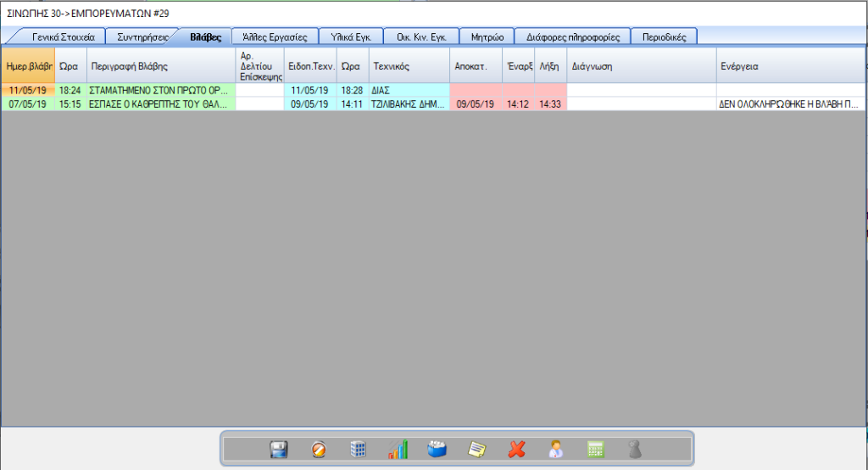Go to the Άλλες Εργασίες tab
This screenshot has height=470, width=868.
pyautogui.click(x=274, y=36)
